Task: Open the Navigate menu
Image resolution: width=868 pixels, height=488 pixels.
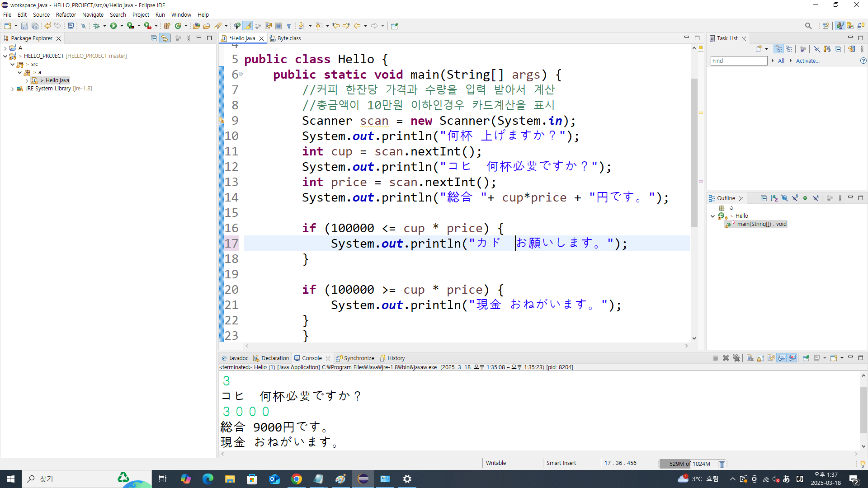Action: [x=93, y=14]
